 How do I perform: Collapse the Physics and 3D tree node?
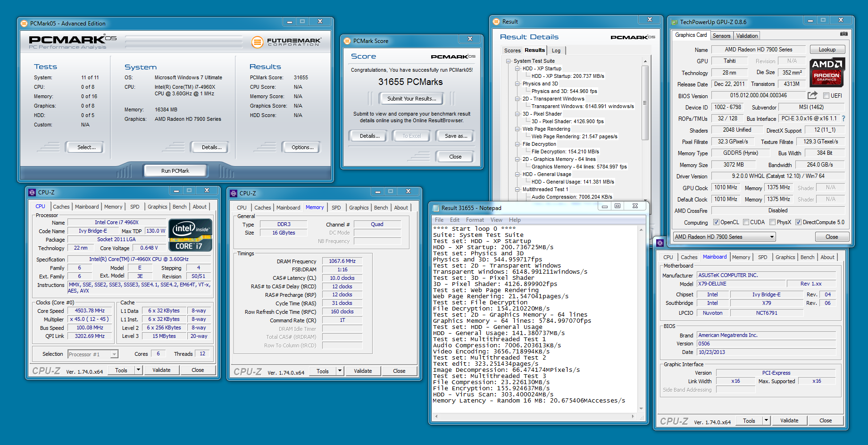(517, 84)
